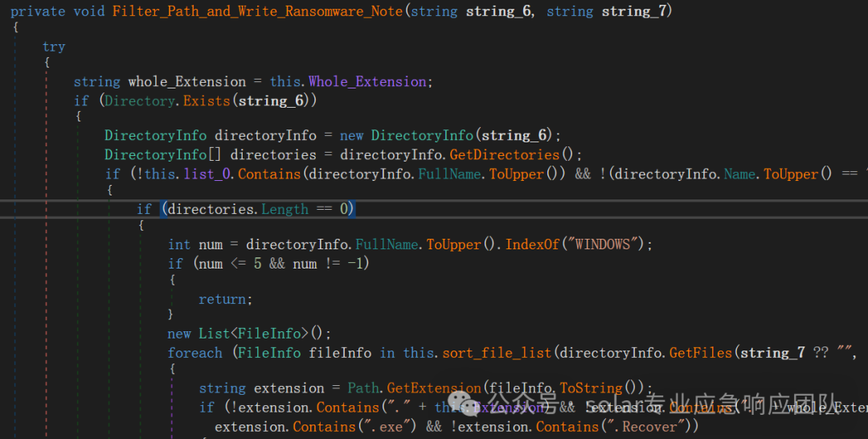Click the 'in' keyword of the foreach loop

pyautogui.click(x=387, y=353)
